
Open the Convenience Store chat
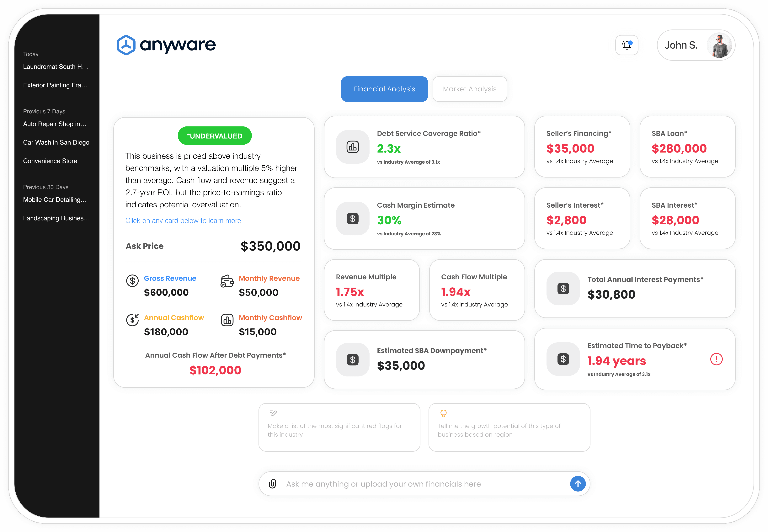point(50,161)
